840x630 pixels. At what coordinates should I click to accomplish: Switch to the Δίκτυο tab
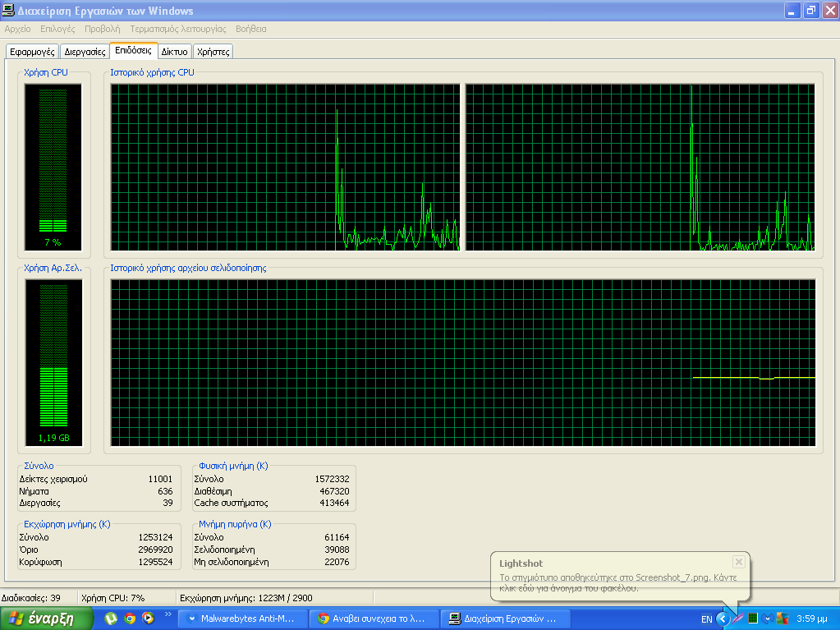coord(175,52)
